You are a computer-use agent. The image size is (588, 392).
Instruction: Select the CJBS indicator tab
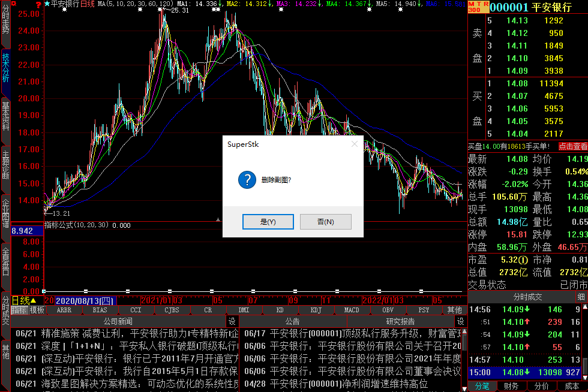click(x=172, y=310)
